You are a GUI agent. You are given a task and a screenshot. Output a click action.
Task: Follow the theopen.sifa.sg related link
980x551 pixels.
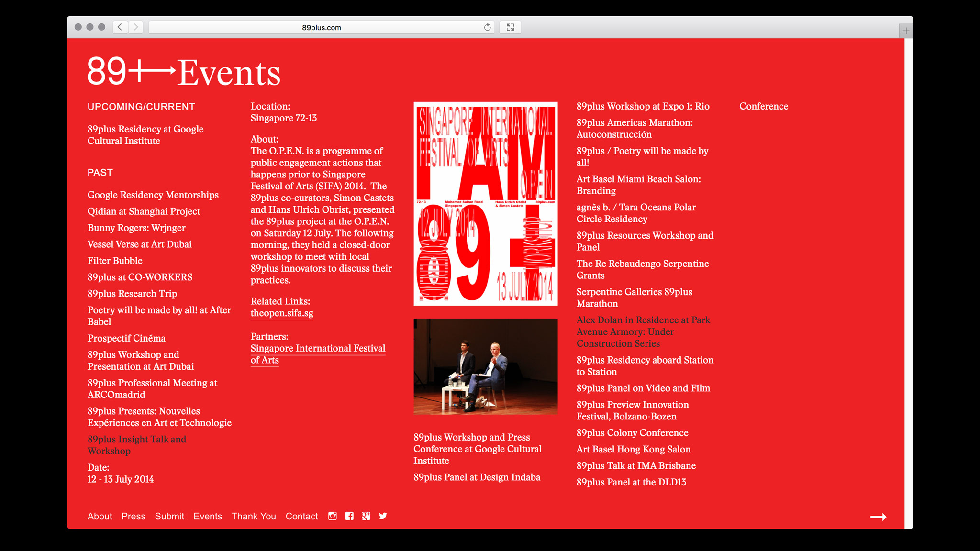pyautogui.click(x=282, y=313)
